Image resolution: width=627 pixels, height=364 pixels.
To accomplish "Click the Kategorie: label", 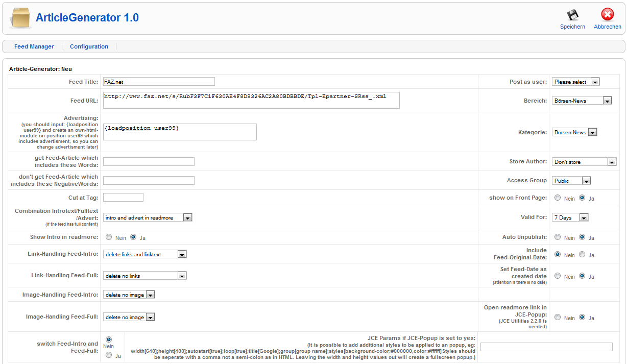I will click(x=533, y=132).
